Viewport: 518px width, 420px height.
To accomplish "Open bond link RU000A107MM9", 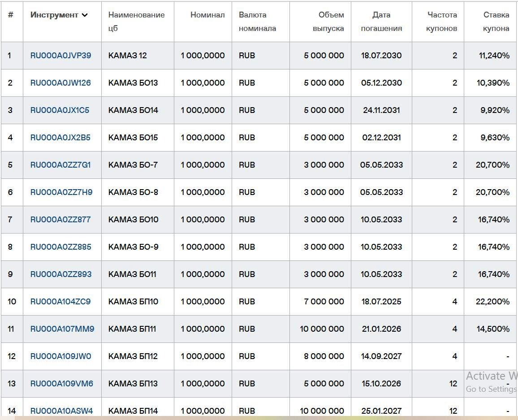I will click(62, 329).
